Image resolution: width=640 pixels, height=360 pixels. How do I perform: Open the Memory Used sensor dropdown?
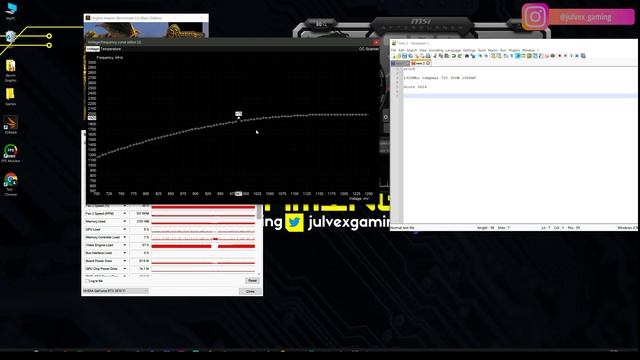point(125,221)
